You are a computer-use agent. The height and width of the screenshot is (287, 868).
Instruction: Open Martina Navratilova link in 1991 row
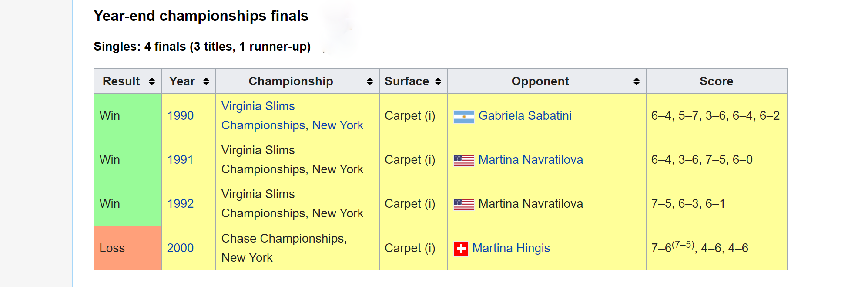[x=530, y=160]
